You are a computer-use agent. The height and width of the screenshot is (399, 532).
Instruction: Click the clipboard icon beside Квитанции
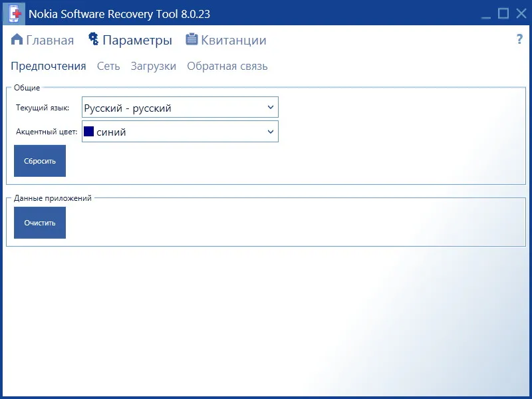[192, 39]
